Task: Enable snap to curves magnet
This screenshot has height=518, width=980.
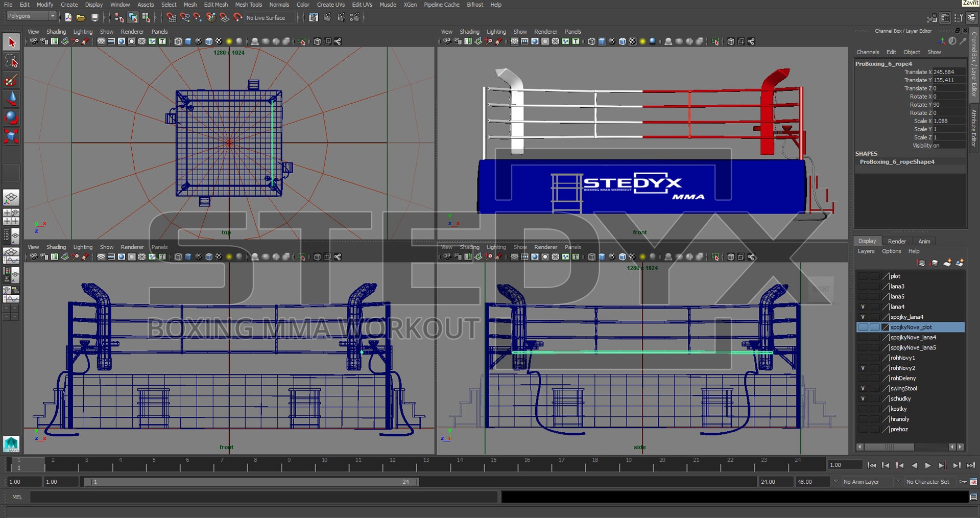Action: point(184,18)
